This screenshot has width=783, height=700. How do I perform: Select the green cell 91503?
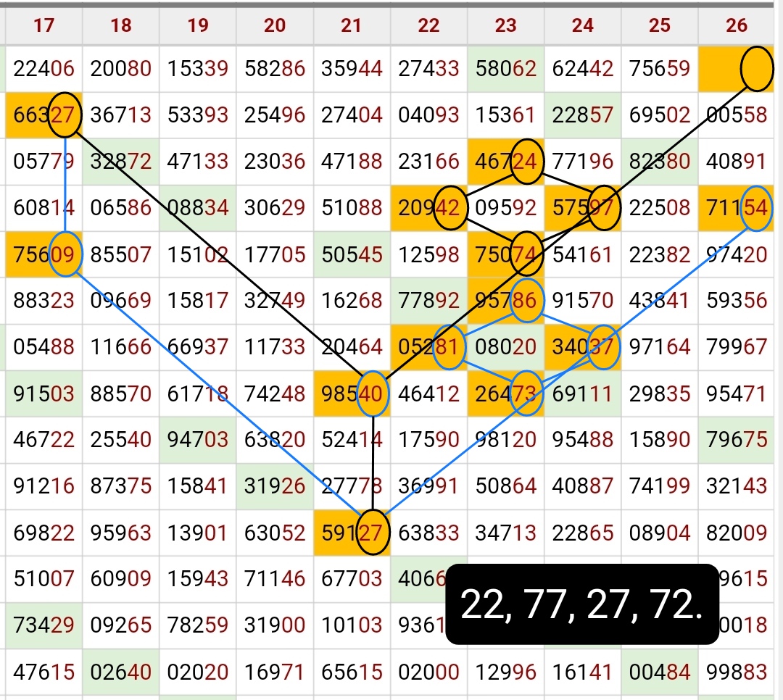tap(44, 394)
